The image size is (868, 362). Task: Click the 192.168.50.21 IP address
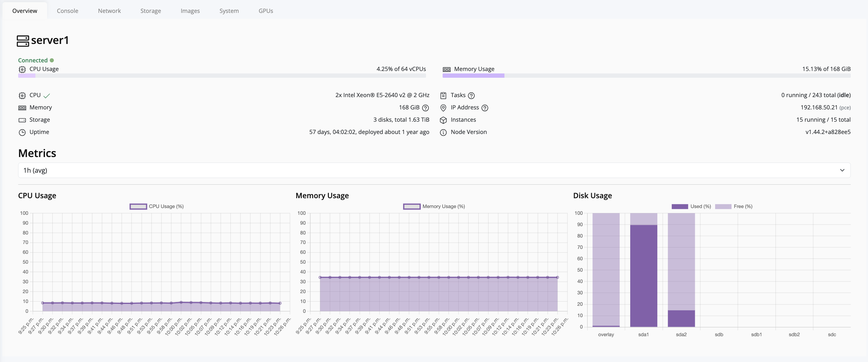(819, 108)
